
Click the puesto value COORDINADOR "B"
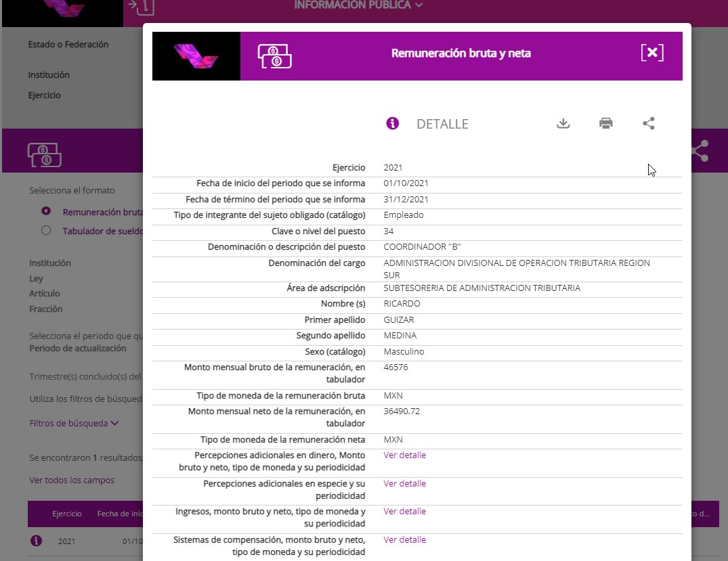tap(422, 247)
